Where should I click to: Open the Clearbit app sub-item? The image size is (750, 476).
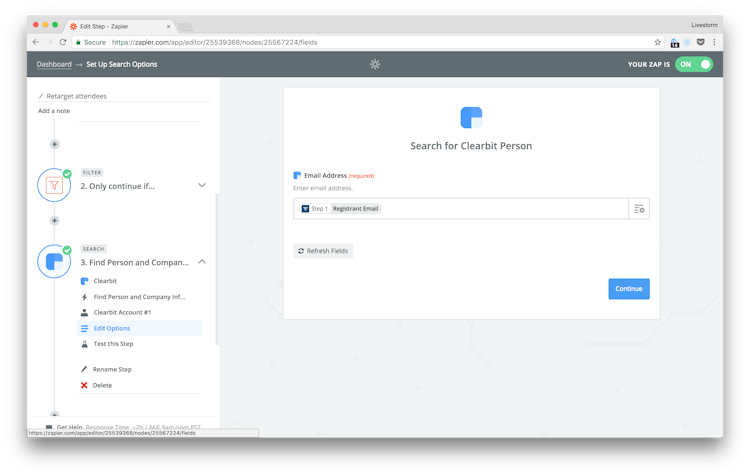click(x=105, y=281)
